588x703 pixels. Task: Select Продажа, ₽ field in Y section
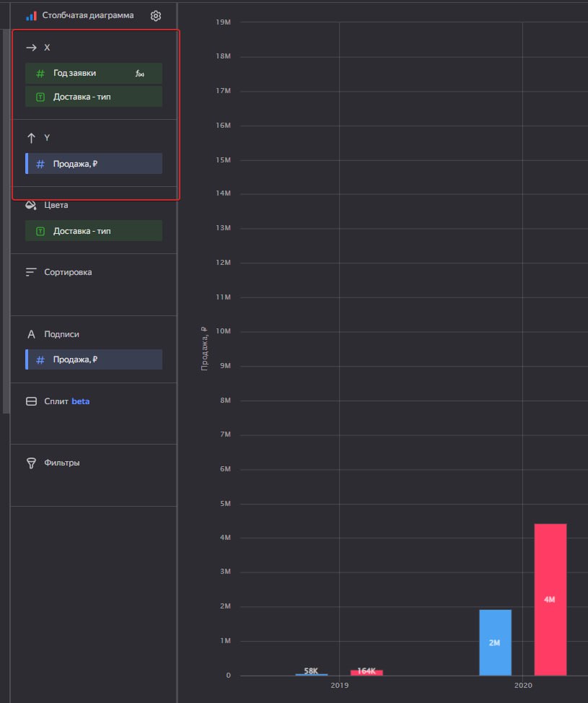(x=94, y=164)
